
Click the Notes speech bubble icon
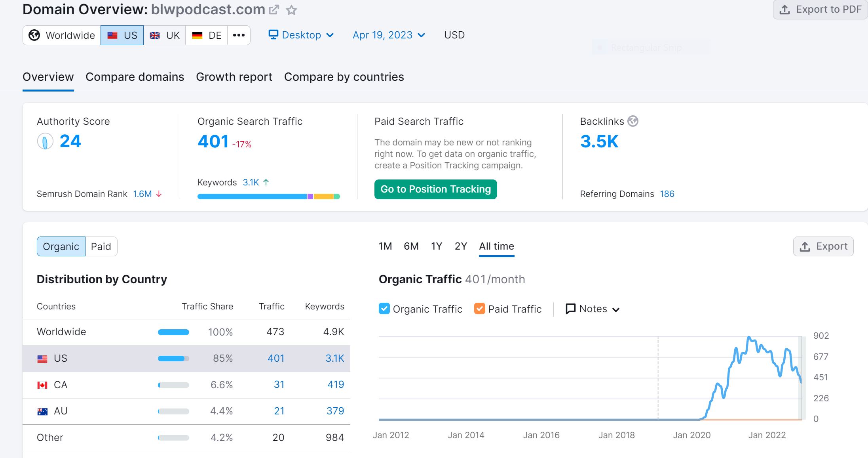(570, 309)
